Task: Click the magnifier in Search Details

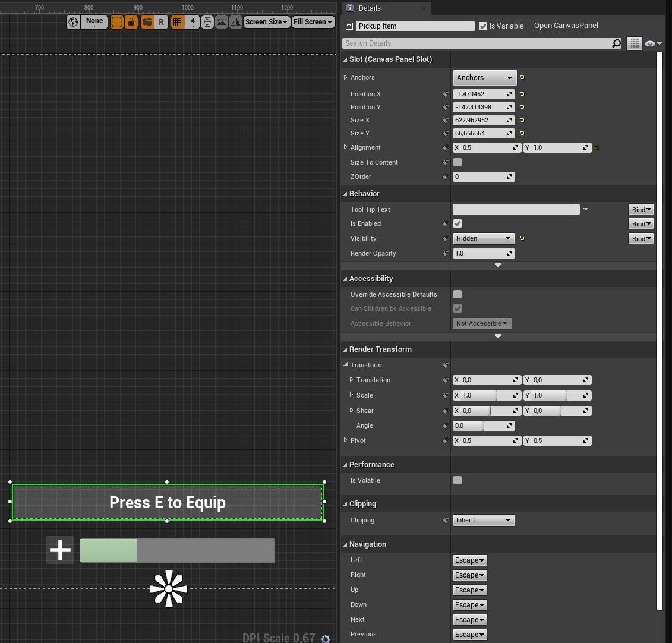Action: point(616,43)
